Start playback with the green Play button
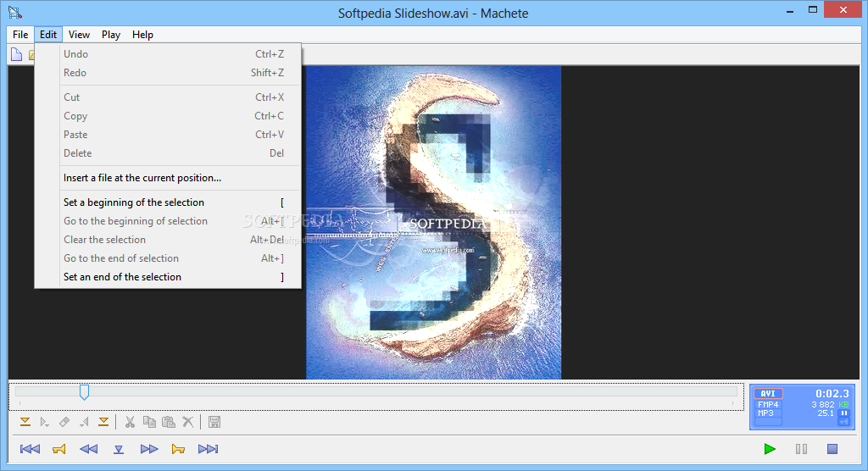The height and width of the screenshot is (471, 868). (x=770, y=449)
